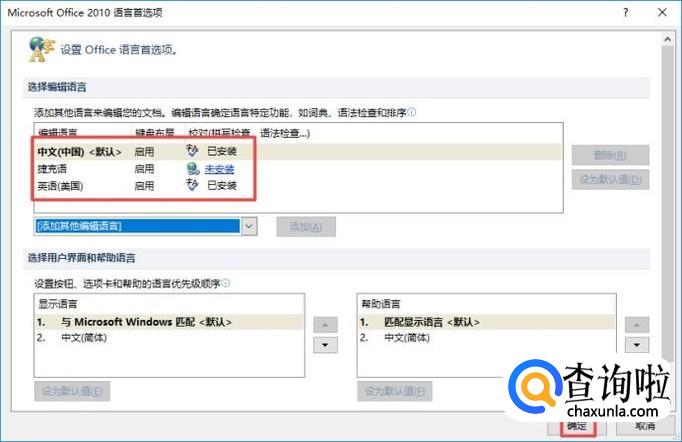Move display language down with the arrow button
The height and width of the screenshot is (442, 682).
[325, 345]
